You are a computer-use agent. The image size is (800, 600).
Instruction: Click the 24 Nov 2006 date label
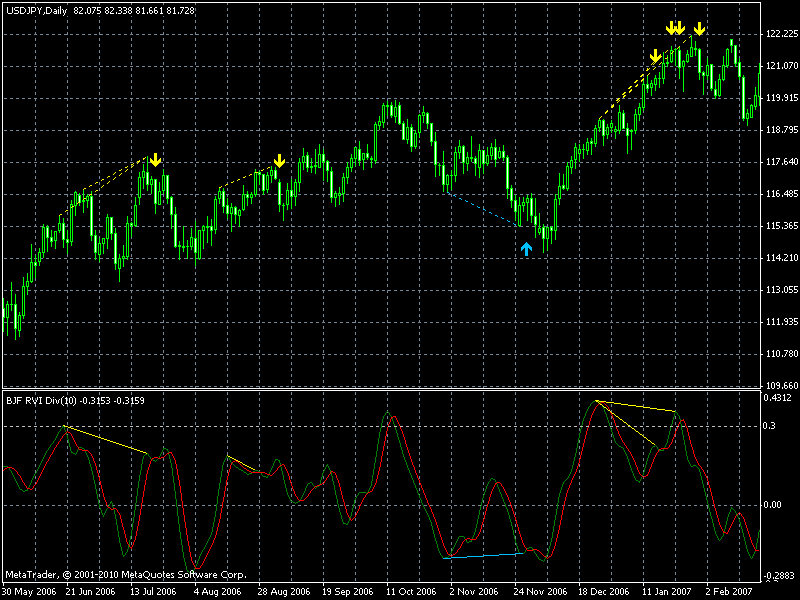[540, 592]
